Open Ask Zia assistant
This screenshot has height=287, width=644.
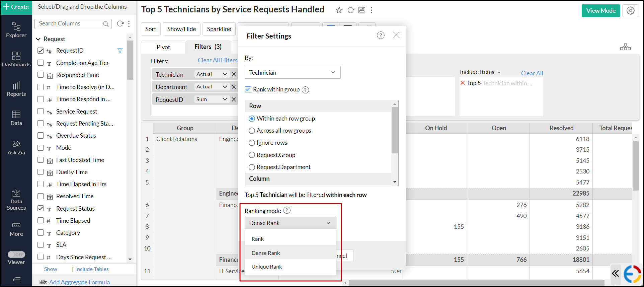[x=16, y=148]
